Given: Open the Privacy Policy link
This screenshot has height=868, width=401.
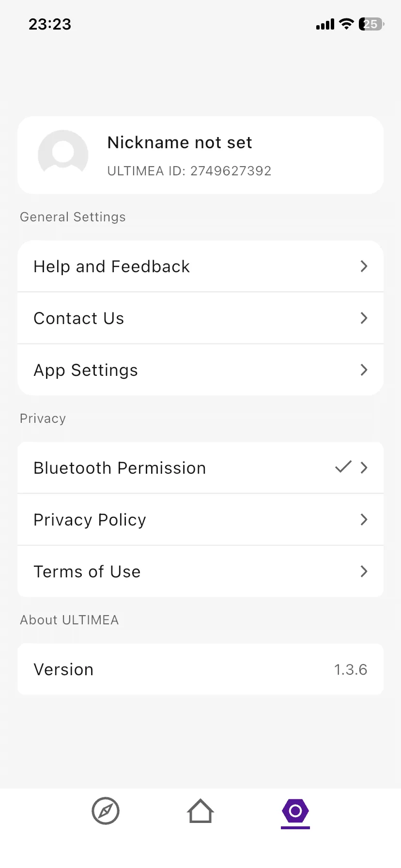Looking at the screenshot, I should [90, 520].
